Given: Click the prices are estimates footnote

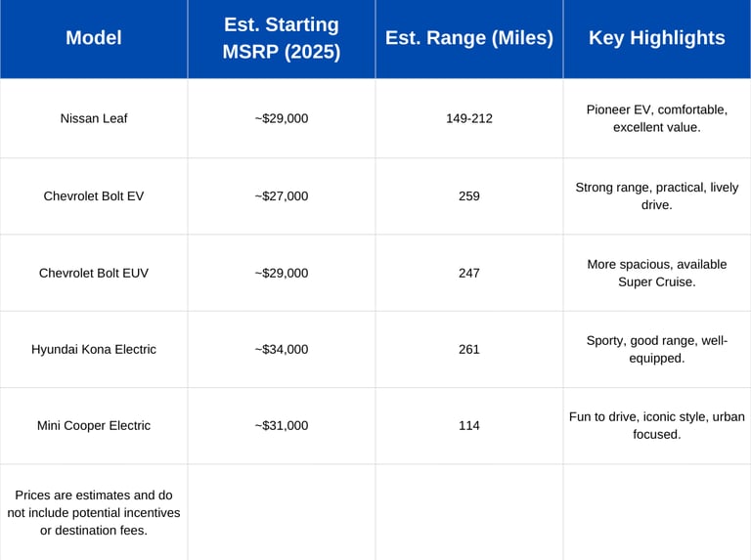Looking at the screenshot, I should (x=94, y=512).
